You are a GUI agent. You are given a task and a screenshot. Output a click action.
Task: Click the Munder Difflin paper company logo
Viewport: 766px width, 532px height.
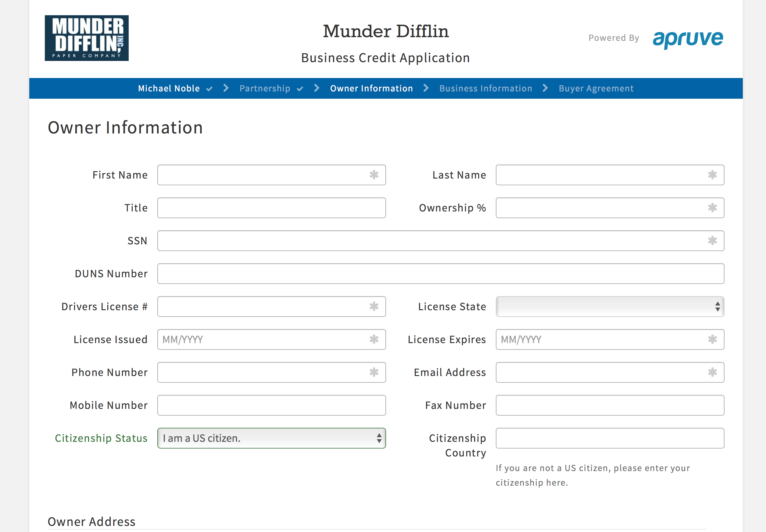(x=86, y=38)
